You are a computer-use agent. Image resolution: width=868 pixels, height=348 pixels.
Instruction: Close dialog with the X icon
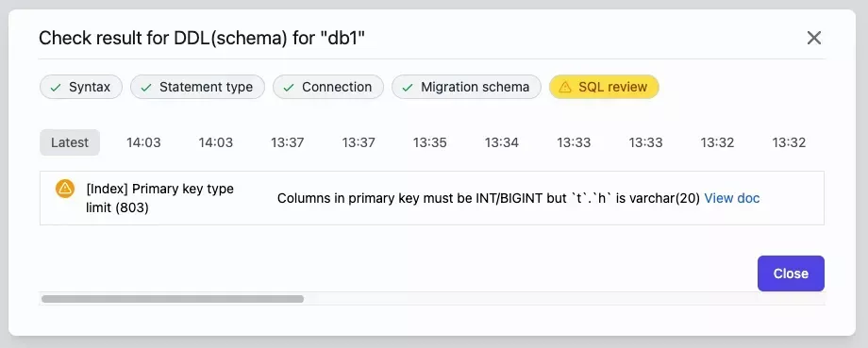click(x=813, y=38)
